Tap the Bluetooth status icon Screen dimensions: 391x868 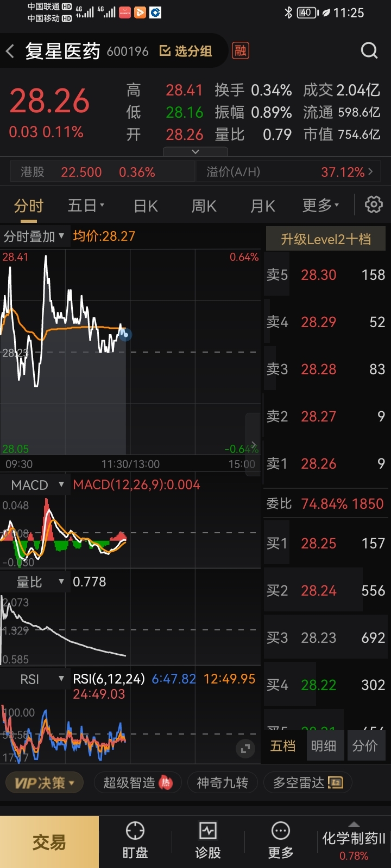pos(288,12)
